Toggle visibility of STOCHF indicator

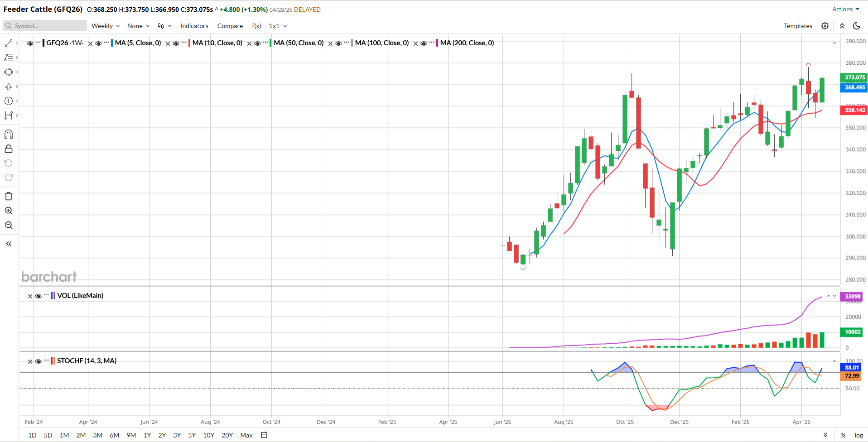39,361
